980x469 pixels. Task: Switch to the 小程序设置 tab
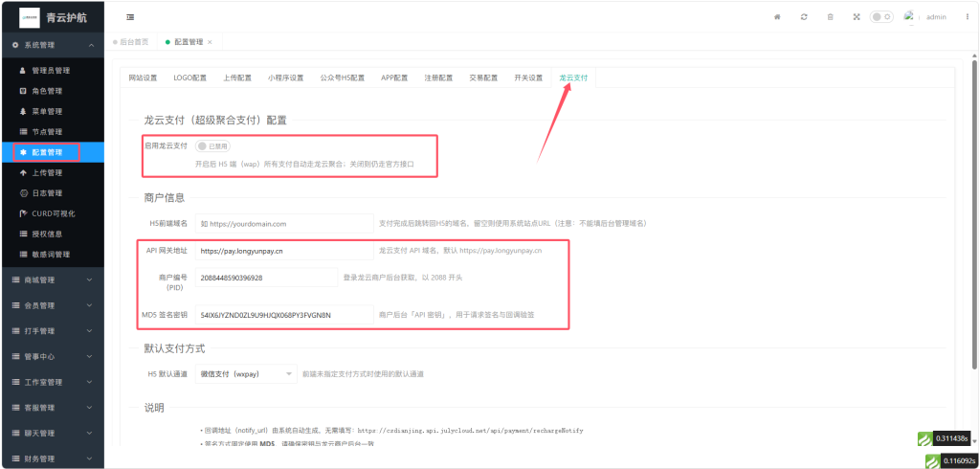285,78
